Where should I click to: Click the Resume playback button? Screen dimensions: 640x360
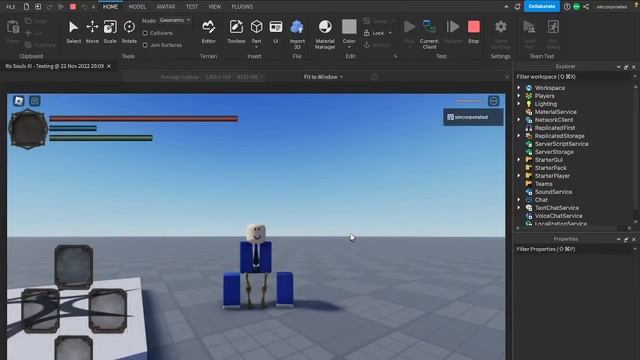click(453, 32)
